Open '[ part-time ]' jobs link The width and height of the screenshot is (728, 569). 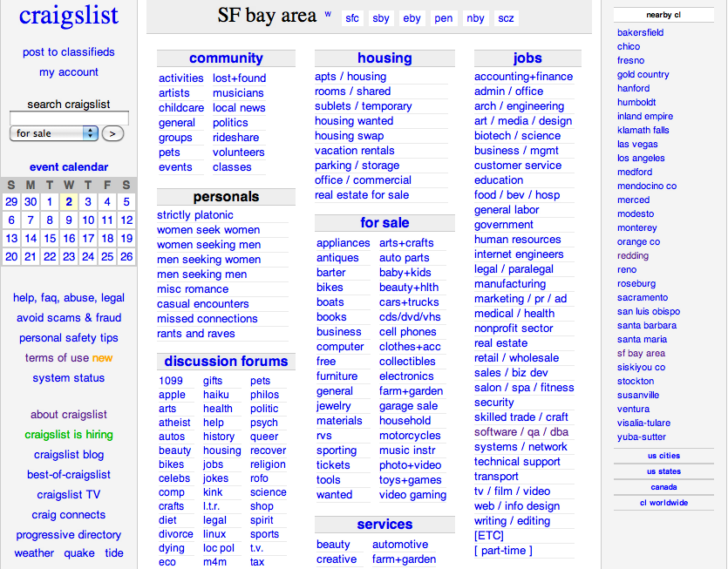tap(503, 551)
